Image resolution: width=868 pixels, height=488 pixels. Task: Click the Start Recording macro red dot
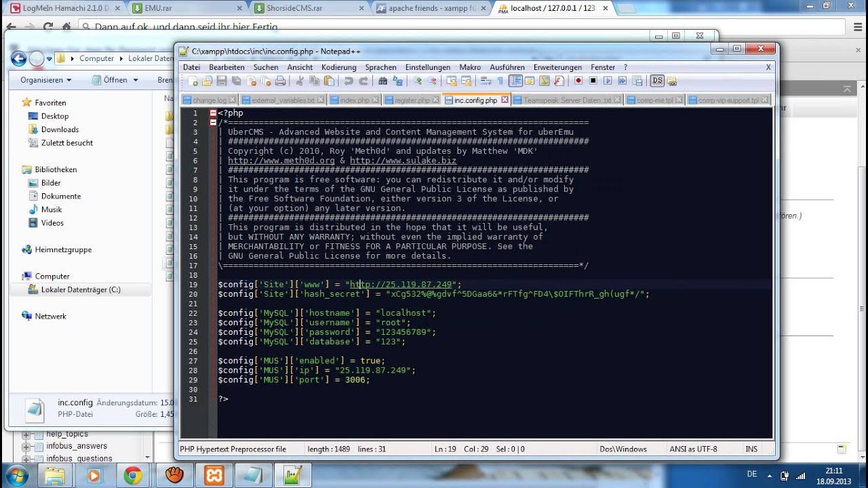coord(578,81)
